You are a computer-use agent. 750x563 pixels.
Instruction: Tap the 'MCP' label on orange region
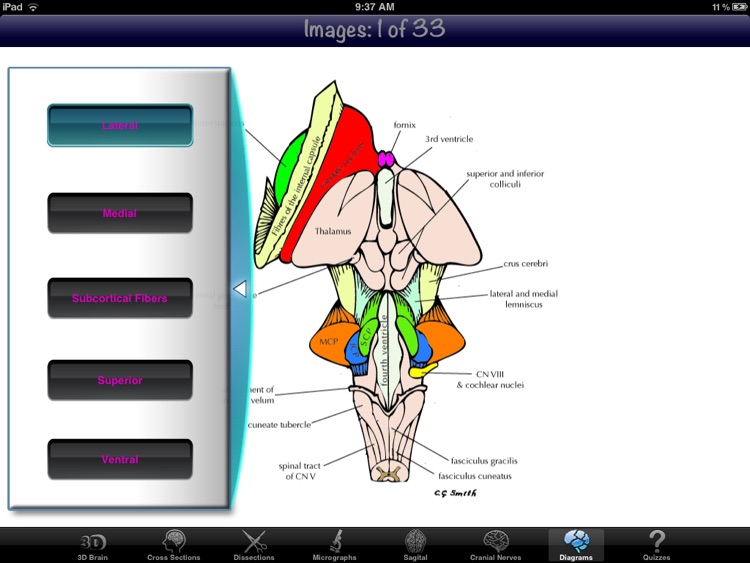click(329, 342)
